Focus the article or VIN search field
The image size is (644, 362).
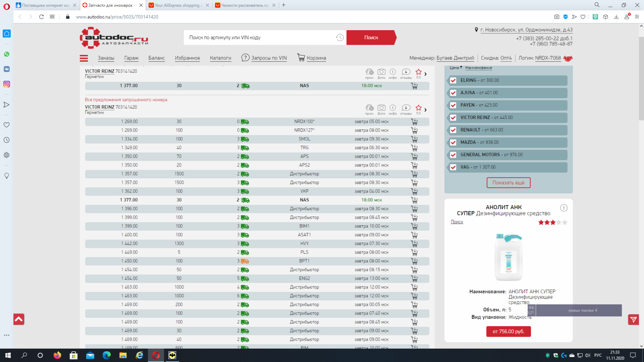tap(260, 37)
